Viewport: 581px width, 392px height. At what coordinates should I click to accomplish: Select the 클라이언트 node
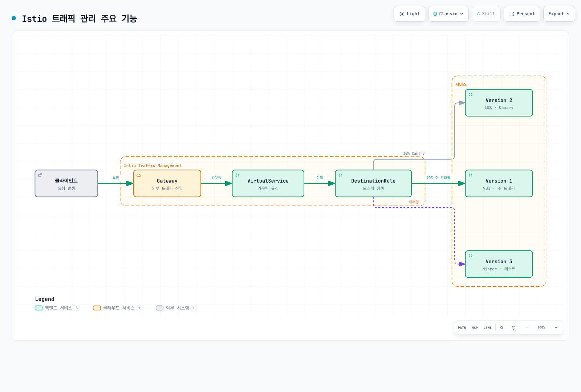coord(66,184)
